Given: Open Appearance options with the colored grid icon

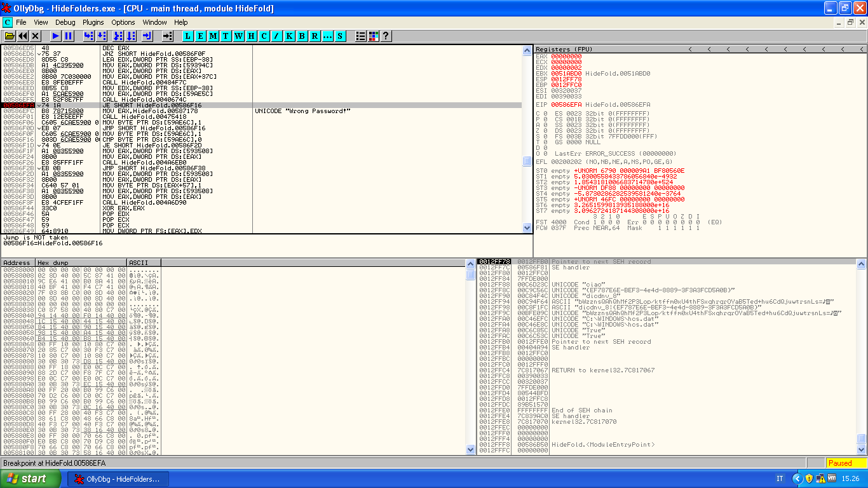Looking at the screenshot, I should (374, 36).
